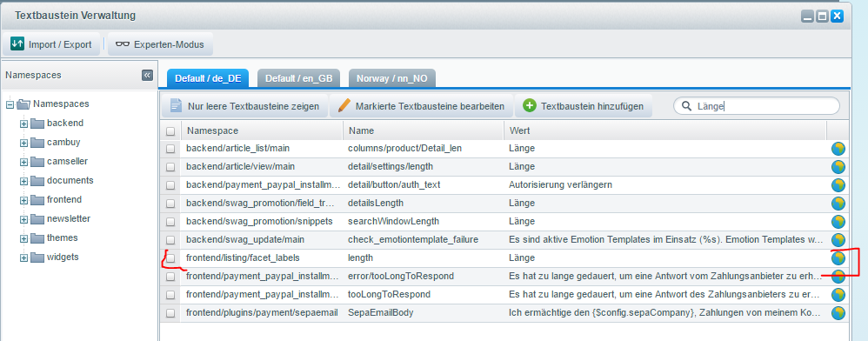Collapse Namespaces panel with double-arrow icon
868x341 pixels.
(x=147, y=76)
